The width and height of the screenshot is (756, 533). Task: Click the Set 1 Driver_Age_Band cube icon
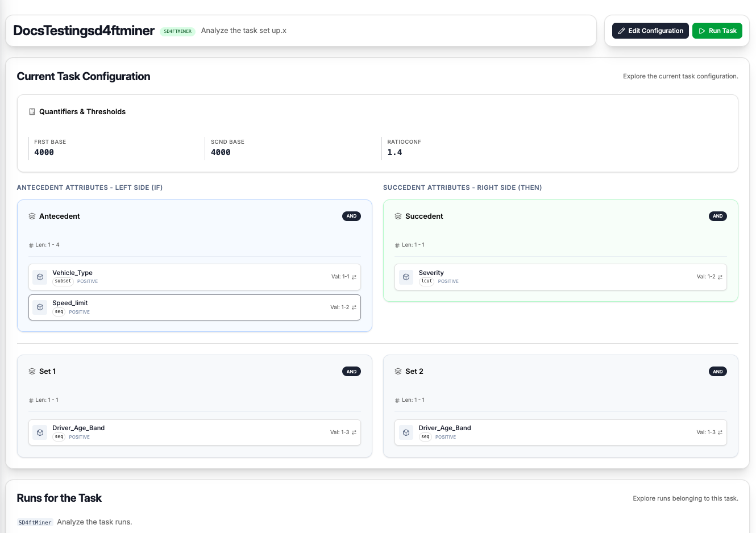(40, 432)
